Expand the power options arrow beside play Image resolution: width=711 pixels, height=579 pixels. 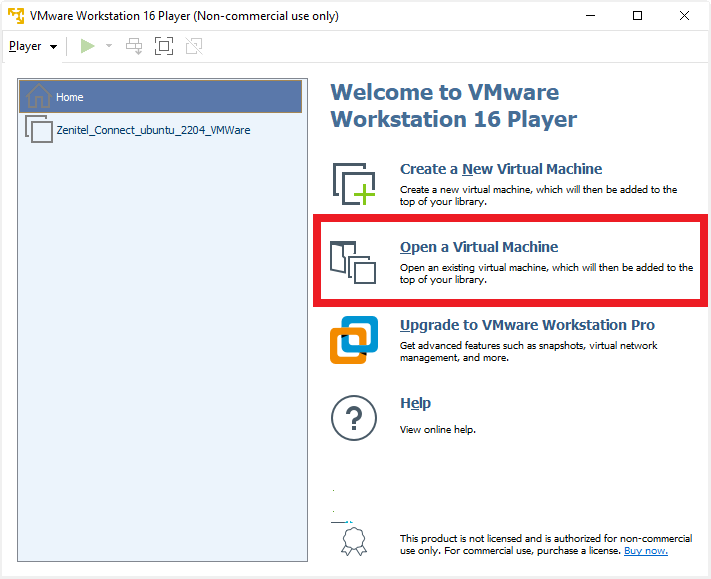(109, 46)
